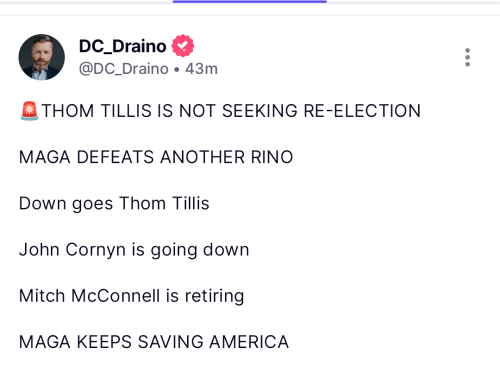The height and width of the screenshot is (372, 500).
Task: Click the word 'AMERICA' in the last line
Action: 249,342
